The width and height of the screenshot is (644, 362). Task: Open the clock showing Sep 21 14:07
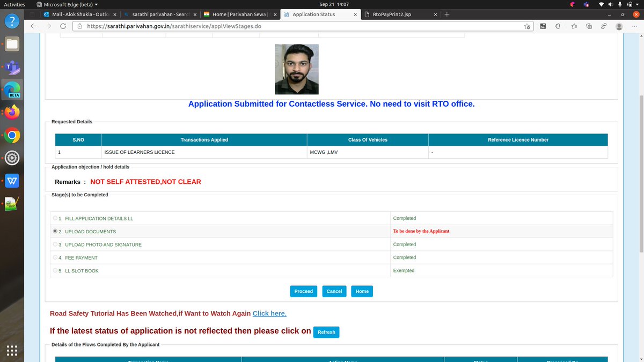pos(334,4)
